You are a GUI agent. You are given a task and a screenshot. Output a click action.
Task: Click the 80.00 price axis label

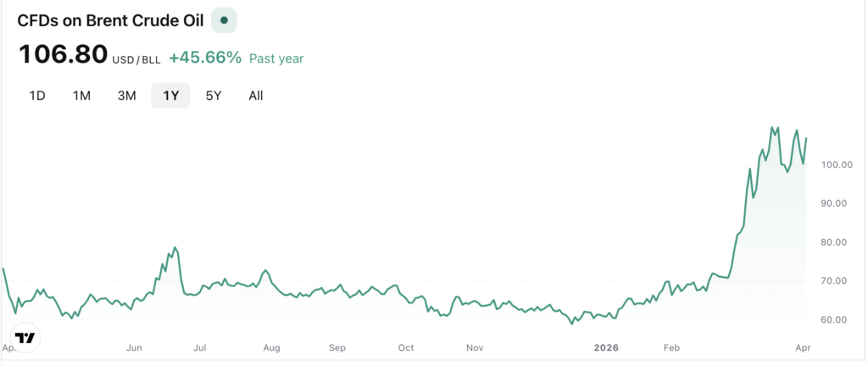pyautogui.click(x=837, y=242)
